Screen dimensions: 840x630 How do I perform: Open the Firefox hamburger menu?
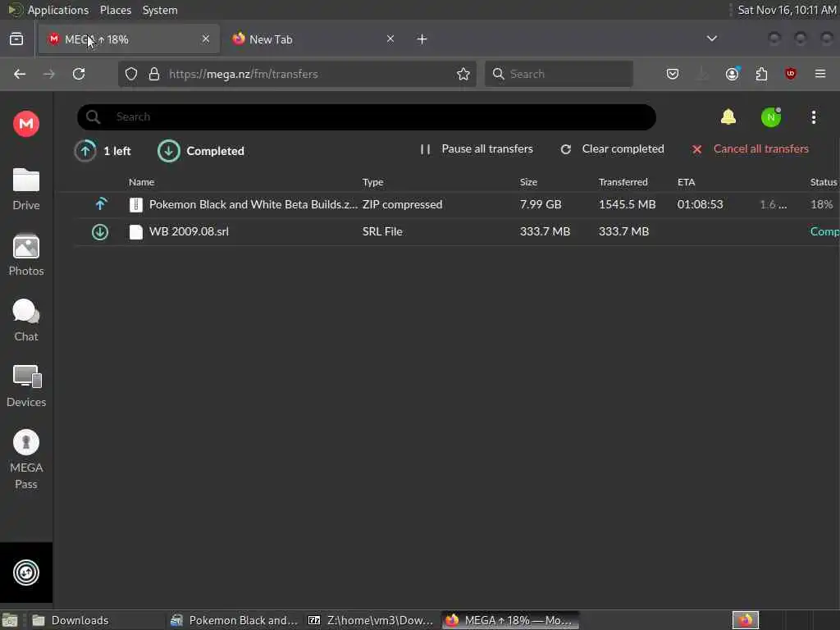[x=820, y=74]
